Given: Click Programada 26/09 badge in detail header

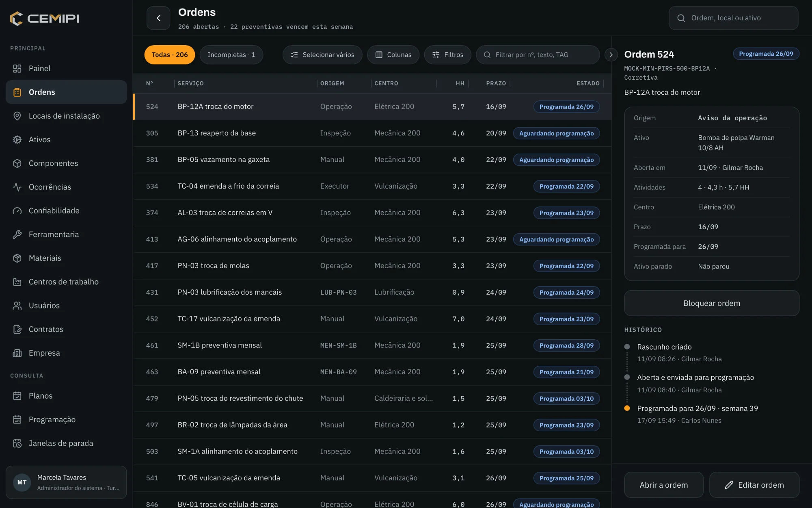Looking at the screenshot, I should pos(766,54).
